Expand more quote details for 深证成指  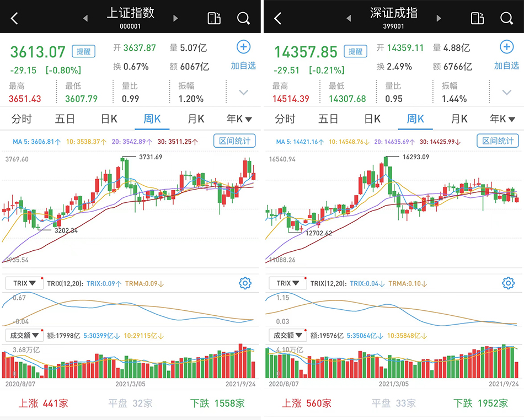click(x=507, y=93)
